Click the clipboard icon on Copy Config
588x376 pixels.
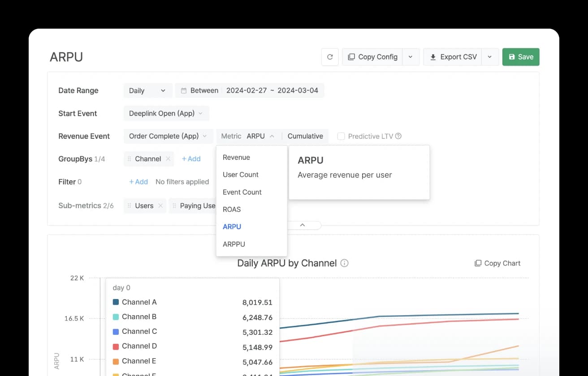pos(351,57)
